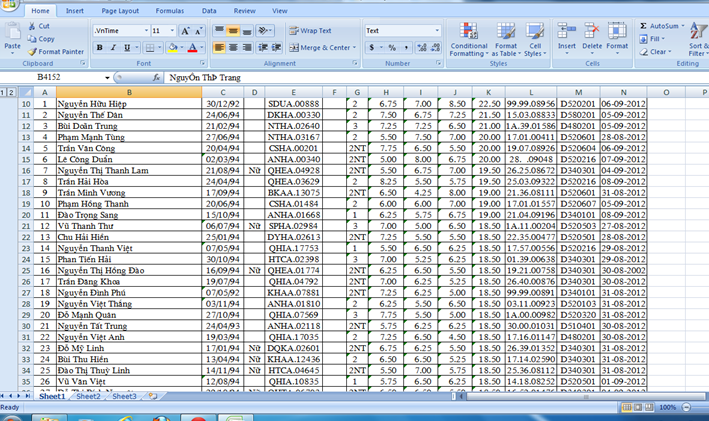Image resolution: width=709 pixels, height=421 pixels.
Task: Click Accounting Number Format dollar icon
Action: (372, 47)
